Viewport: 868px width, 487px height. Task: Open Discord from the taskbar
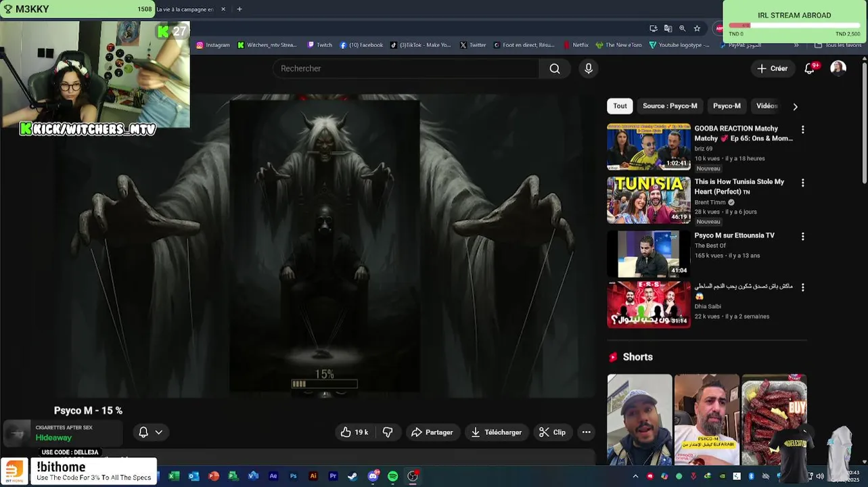(373, 476)
